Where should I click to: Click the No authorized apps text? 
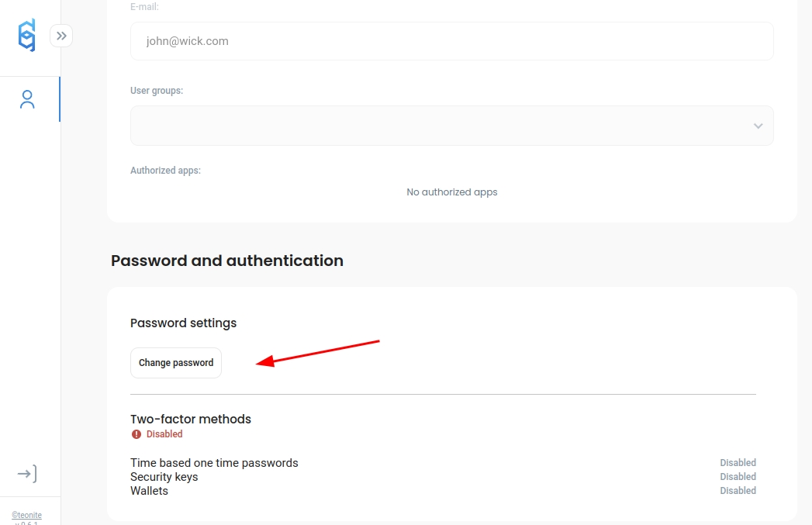tap(451, 192)
